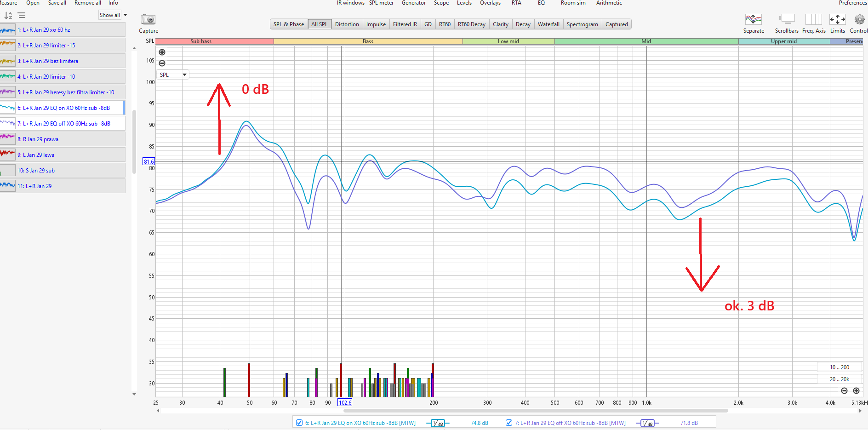Click the Separate traces icon

click(753, 19)
